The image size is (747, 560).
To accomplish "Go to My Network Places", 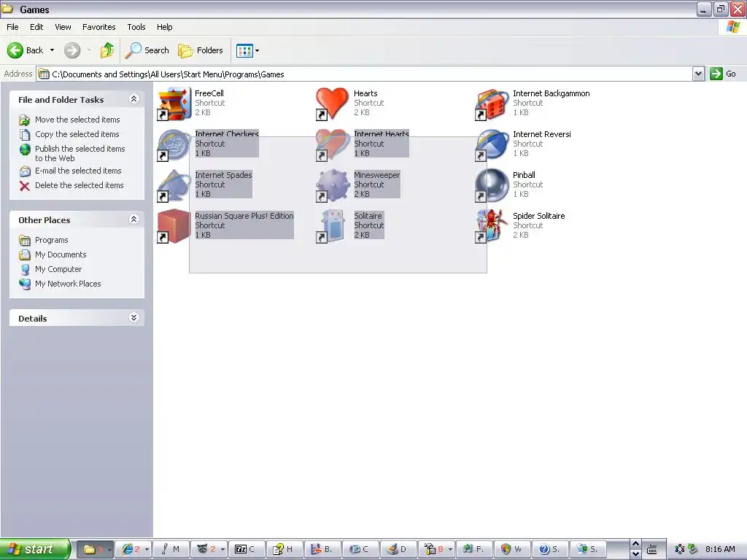I will point(60,284).
